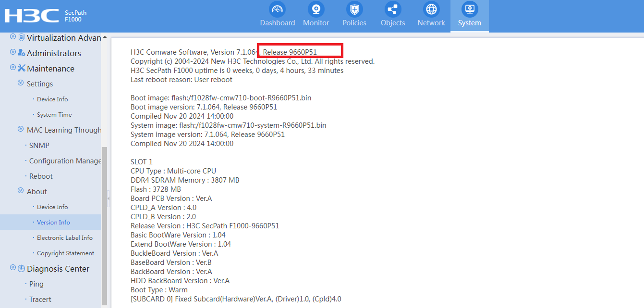Viewport: 644px width, 308px height.
Task: Open Electronic Label Info
Action: (65, 238)
